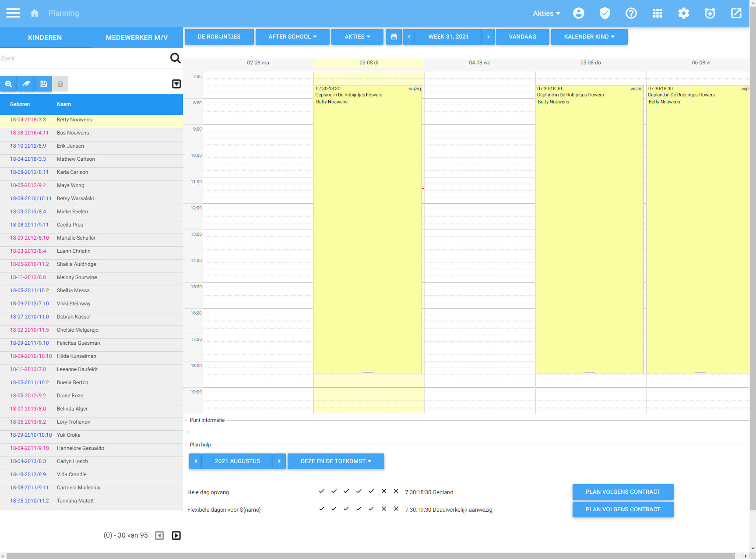Expand the KALENDER KIND dropdown

(x=589, y=37)
